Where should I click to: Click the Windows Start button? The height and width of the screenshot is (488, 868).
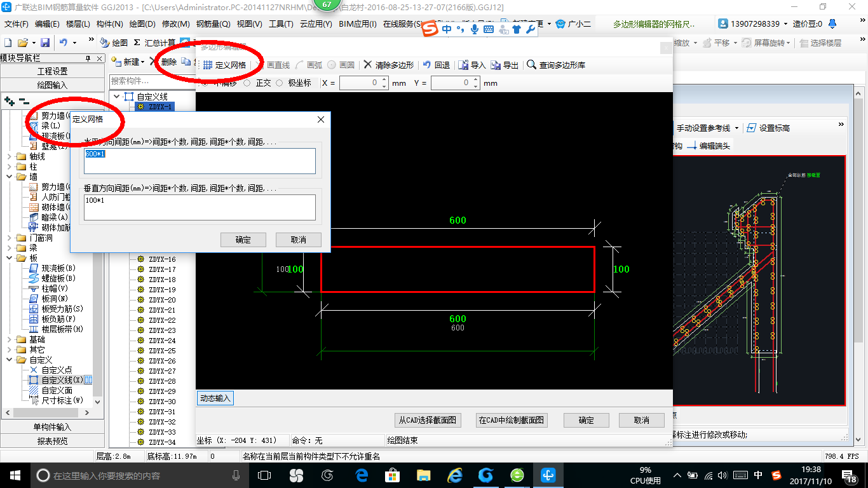(x=15, y=475)
